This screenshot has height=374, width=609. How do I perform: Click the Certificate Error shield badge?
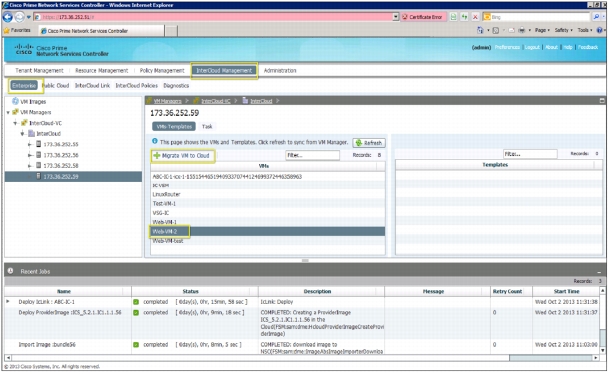click(x=423, y=17)
